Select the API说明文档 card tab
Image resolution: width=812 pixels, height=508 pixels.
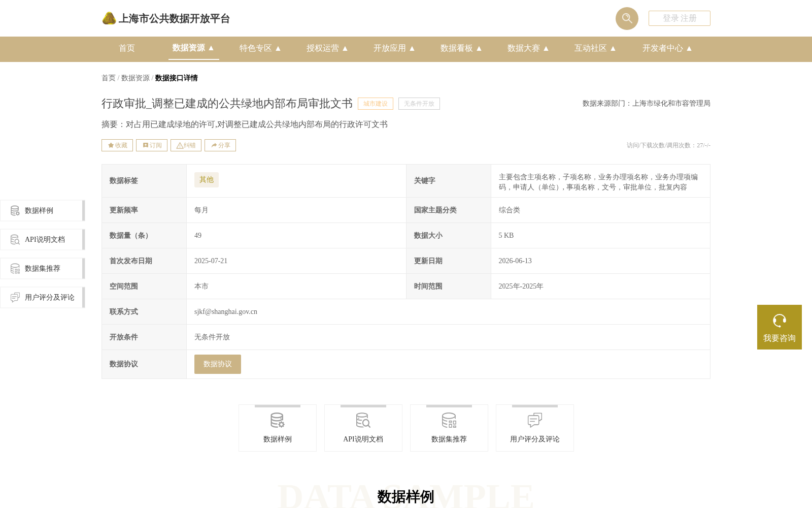363,428
